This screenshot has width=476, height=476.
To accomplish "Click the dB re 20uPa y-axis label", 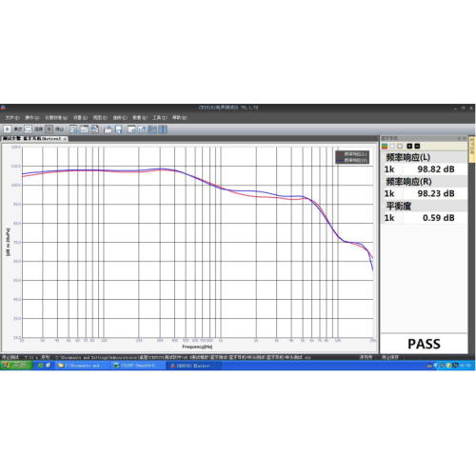I will [8, 242].
